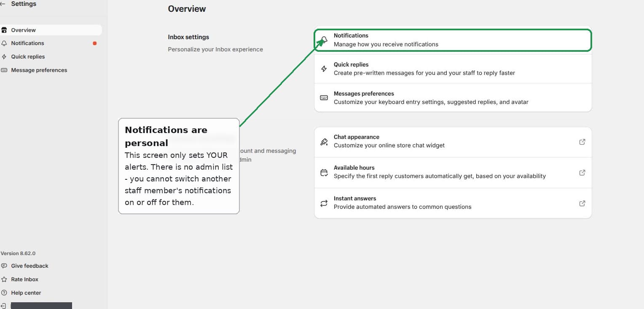The height and width of the screenshot is (309, 644).
Task: Click the red notification dot in the sidebar
Action: pyautogui.click(x=95, y=43)
